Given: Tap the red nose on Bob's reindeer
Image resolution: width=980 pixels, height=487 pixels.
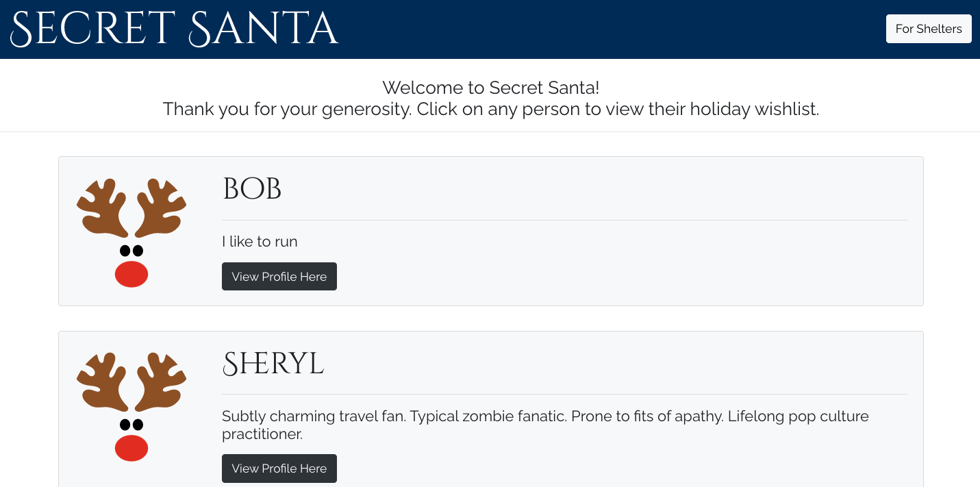Looking at the screenshot, I should (131, 274).
